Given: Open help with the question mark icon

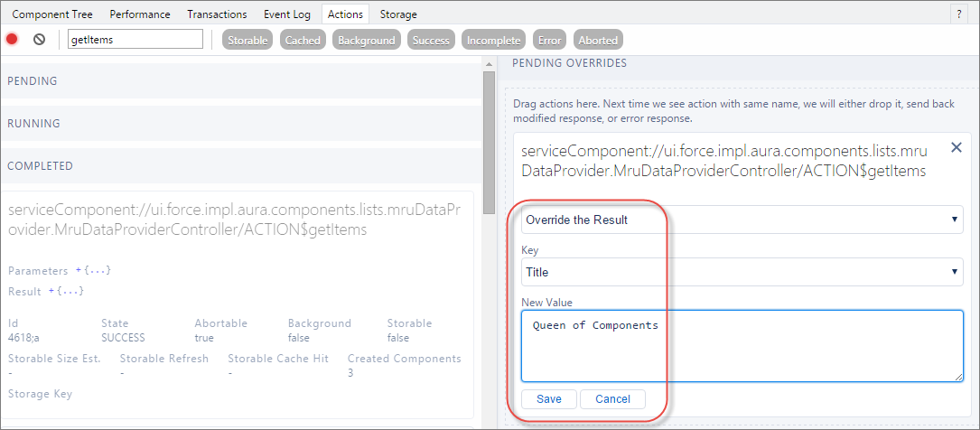Looking at the screenshot, I should click(x=958, y=14).
